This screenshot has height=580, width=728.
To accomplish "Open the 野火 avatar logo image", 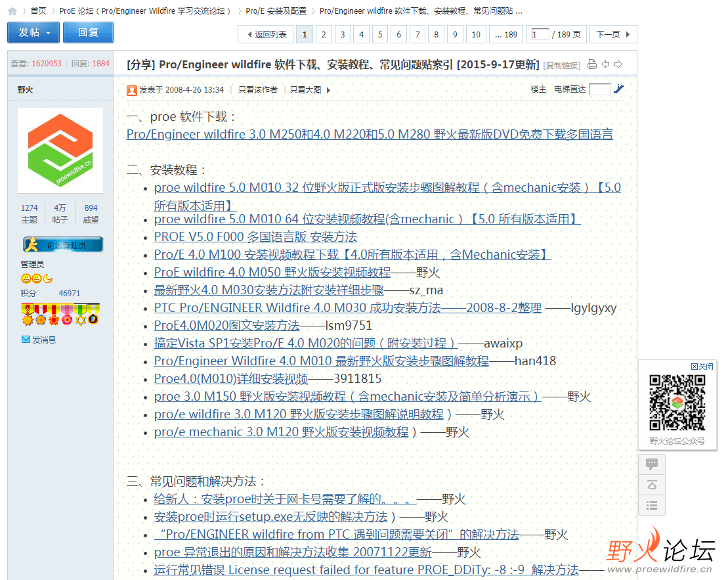I will [x=60, y=150].
